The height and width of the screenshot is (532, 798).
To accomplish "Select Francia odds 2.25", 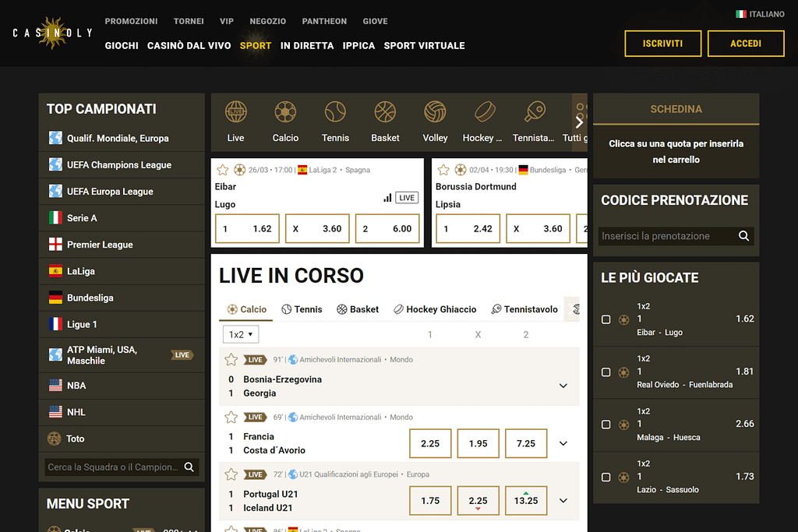I will (430, 443).
